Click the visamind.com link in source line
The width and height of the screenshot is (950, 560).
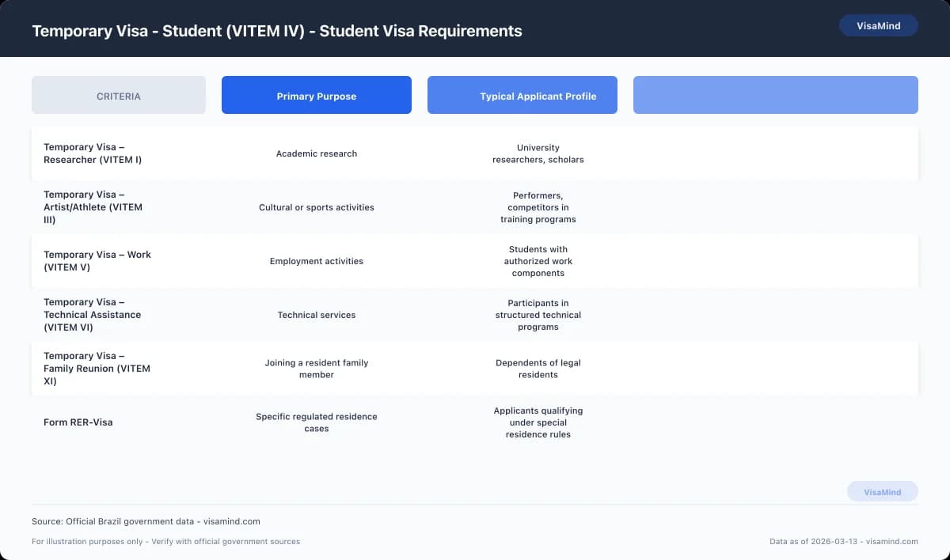[232, 521]
